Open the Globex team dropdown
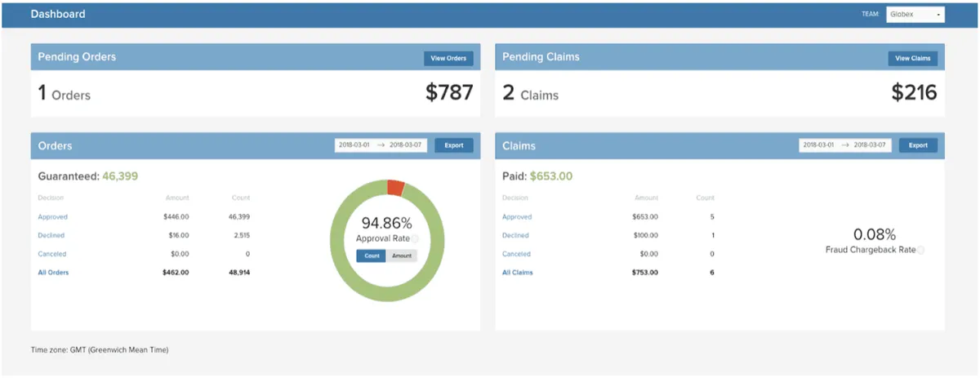The image size is (980, 378). point(915,14)
